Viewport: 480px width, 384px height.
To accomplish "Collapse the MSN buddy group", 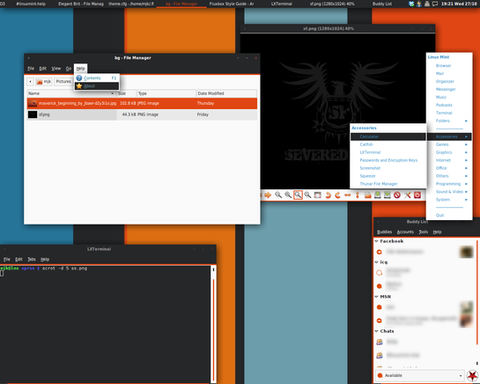I will pyautogui.click(x=376, y=296).
